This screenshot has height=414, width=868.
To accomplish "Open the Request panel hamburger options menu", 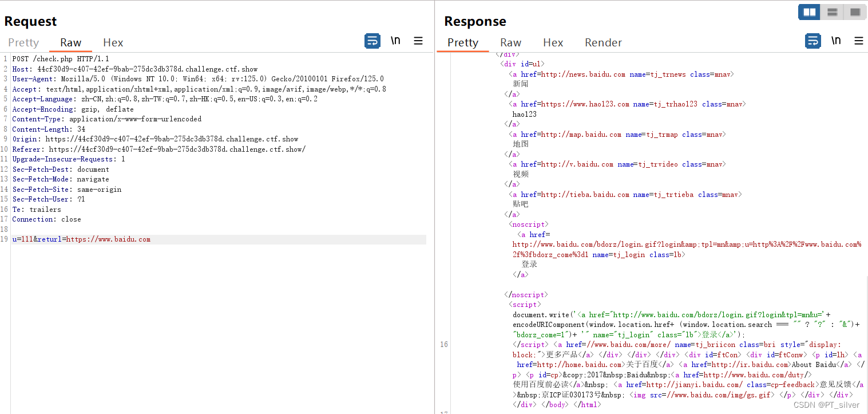I will 418,41.
